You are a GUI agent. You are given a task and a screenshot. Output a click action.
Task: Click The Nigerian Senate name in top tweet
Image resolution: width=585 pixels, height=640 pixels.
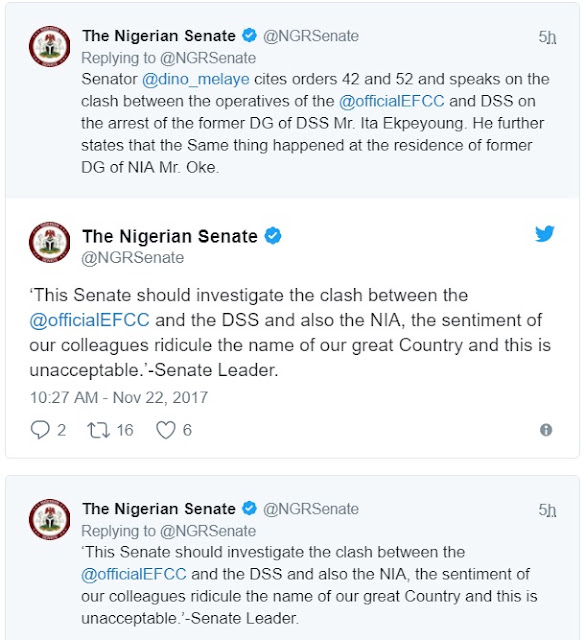point(159,36)
